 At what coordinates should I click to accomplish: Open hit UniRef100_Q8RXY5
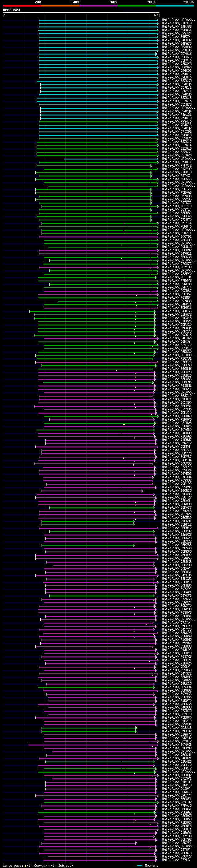tap(177, 64)
